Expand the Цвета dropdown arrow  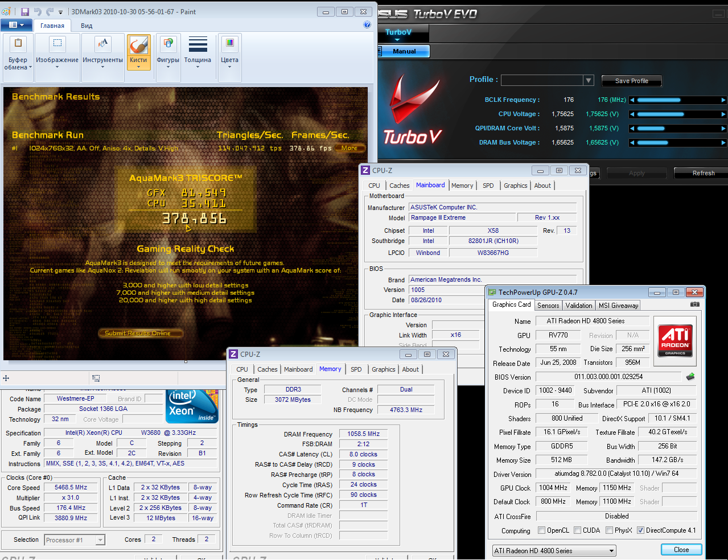229,67
